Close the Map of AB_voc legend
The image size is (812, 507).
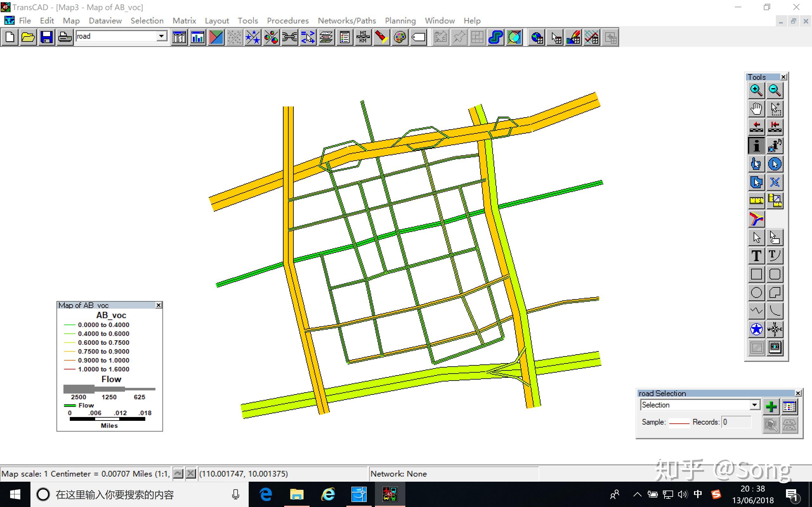(x=159, y=305)
